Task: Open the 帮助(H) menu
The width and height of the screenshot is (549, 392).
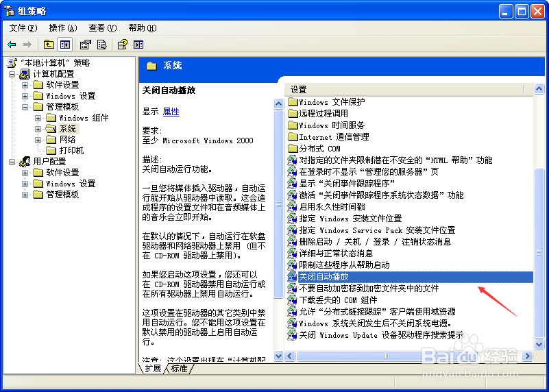Action: 143,28
